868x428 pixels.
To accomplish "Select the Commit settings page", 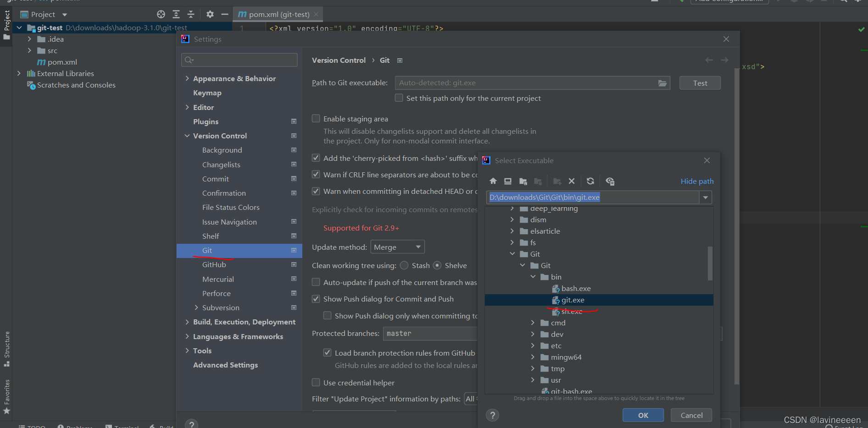I will [216, 179].
